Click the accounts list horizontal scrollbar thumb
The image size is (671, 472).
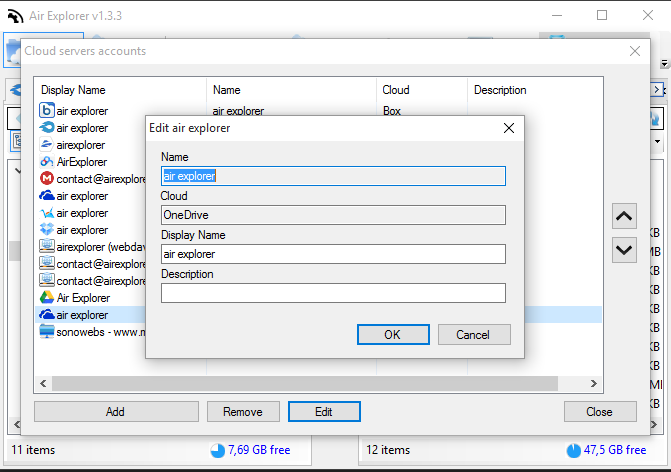[305, 383]
